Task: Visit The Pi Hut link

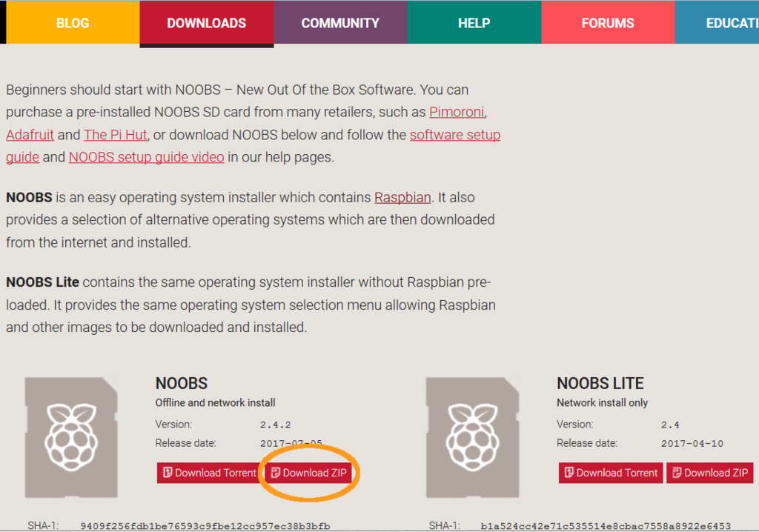Action: [115, 135]
